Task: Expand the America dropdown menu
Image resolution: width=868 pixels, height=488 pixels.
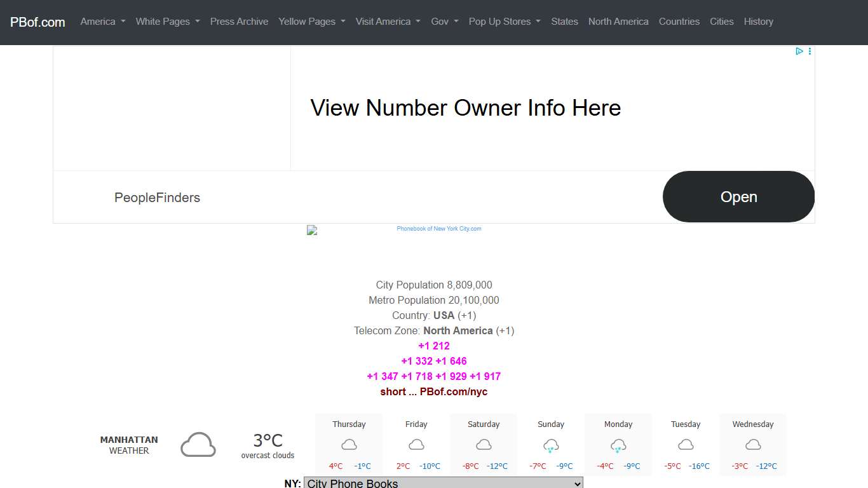Action: click(102, 22)
